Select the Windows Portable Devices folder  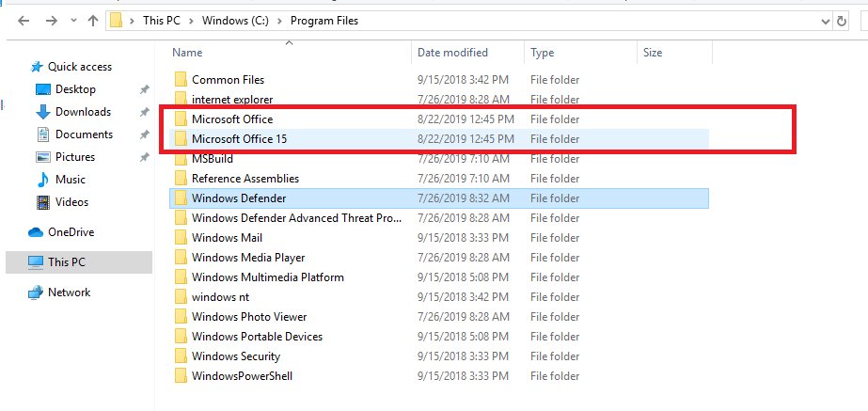click(439, 337)
